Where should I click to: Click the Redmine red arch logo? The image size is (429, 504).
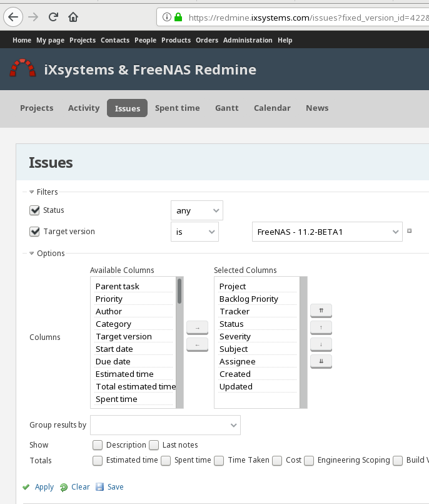tap(23, 68)
